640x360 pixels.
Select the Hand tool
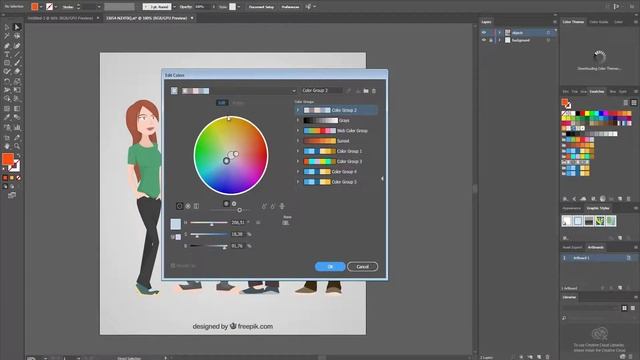tap(7, 146)
